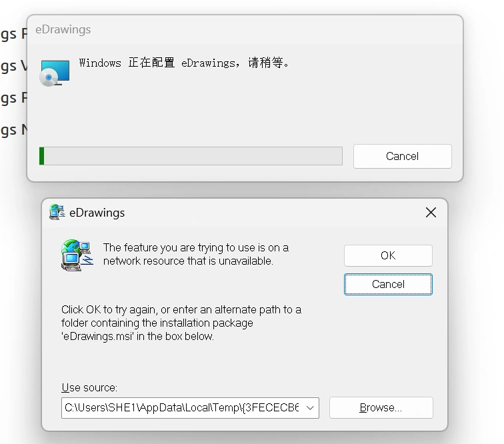The height and width of the screenshot is (444, 504).
Task: Click the eDrawings title text of the error dialog
Action: click(x=97, y=213)
